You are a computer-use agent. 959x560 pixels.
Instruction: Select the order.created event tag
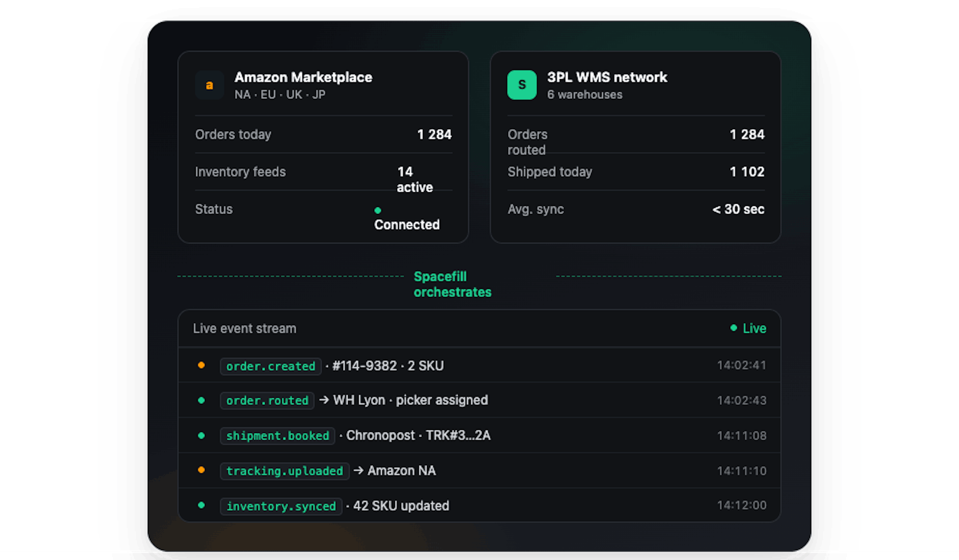pos(271,366)
